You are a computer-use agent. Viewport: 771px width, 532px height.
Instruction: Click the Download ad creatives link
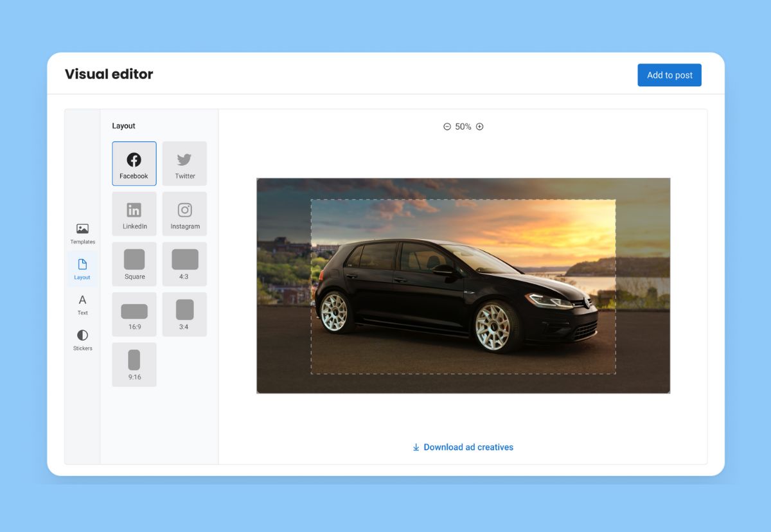click(468, 447)
